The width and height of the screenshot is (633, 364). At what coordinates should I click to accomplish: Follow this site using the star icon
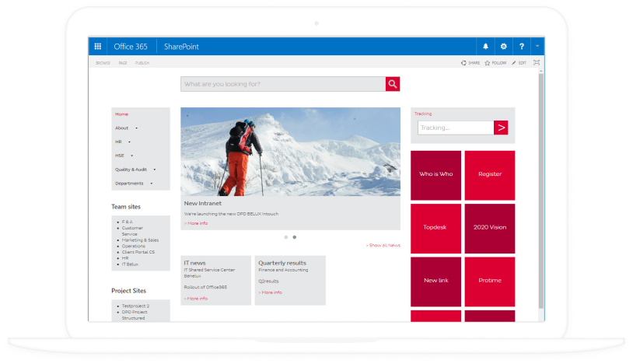[x=488, y=63]
